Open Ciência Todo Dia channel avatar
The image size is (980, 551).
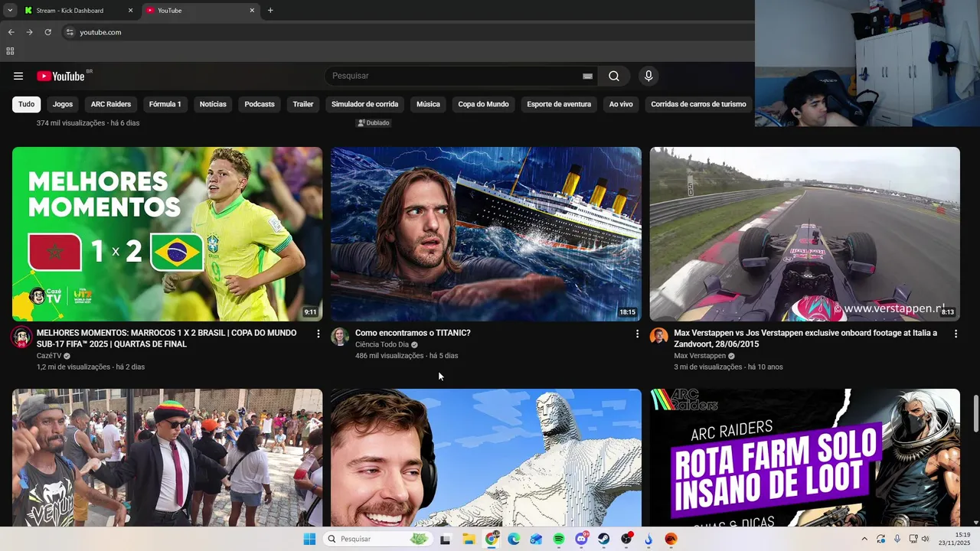(x=340, y=337)
